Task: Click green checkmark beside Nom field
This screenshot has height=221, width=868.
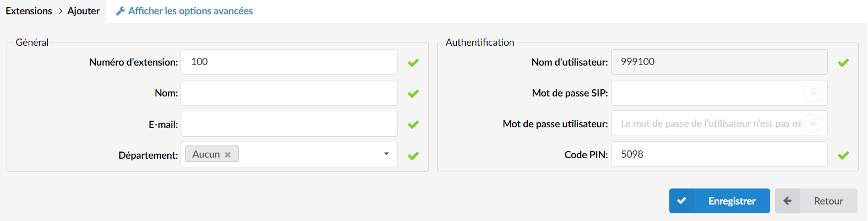Action: [413, 94]
